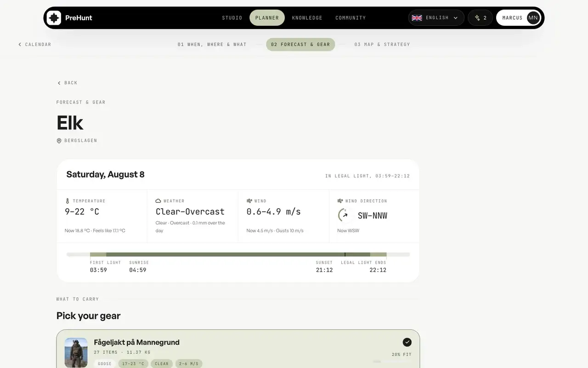This screenshot has height=368, width=588.
Task: Click the Clear-Overcast weather value
Action: tap(190, 212)
